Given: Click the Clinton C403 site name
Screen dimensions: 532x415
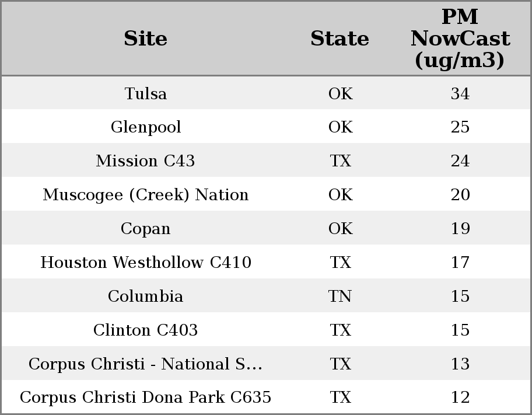Looking at the screenshot, I should (145, 330).
